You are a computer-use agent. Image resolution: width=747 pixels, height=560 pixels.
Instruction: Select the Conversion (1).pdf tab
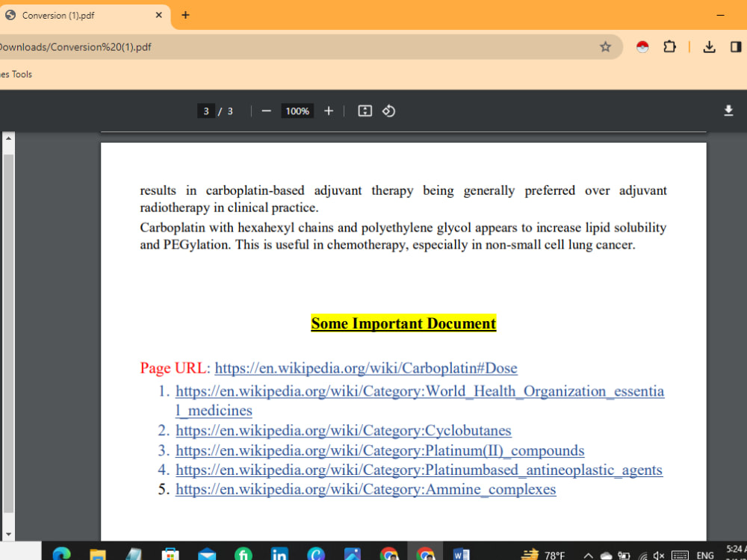[85, 15]
